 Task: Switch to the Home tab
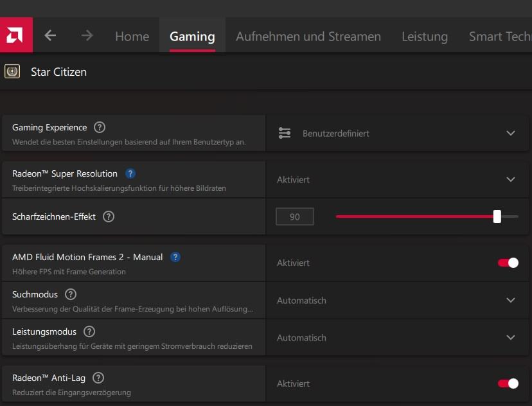pyautogui.click(x=132, y=36)
